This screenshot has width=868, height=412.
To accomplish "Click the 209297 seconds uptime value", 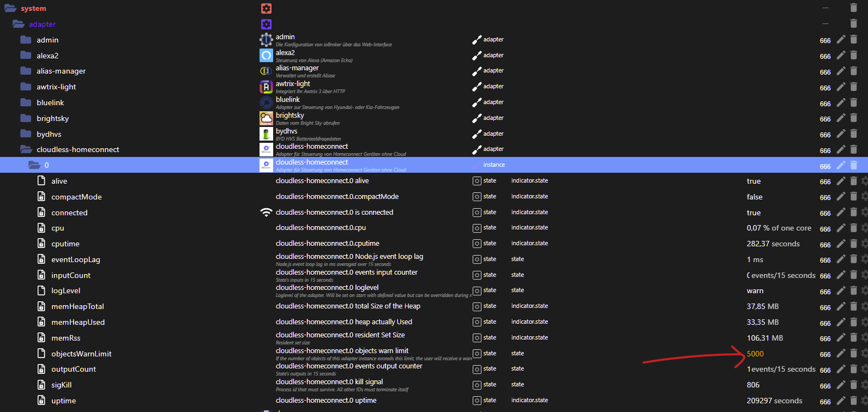I will click(x=774, y=401).
